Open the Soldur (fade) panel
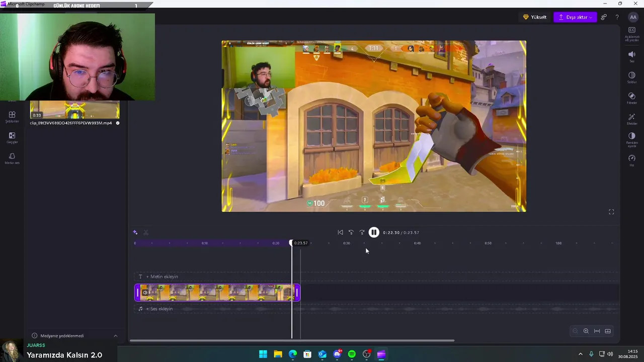Image resolution: width=644 pixels, height=362 pixels. (x=632, y=77)
